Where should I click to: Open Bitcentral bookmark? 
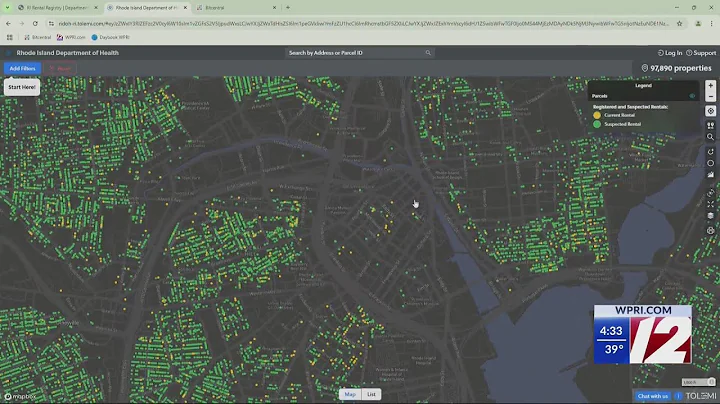pos(38,37)
